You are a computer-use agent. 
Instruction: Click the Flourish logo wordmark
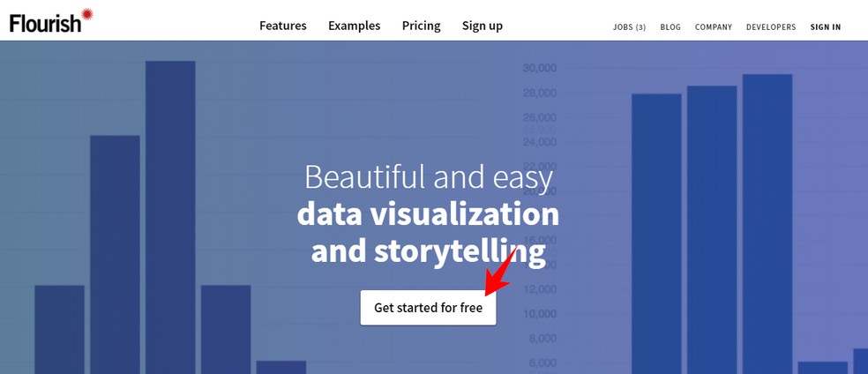coord(45,23)
